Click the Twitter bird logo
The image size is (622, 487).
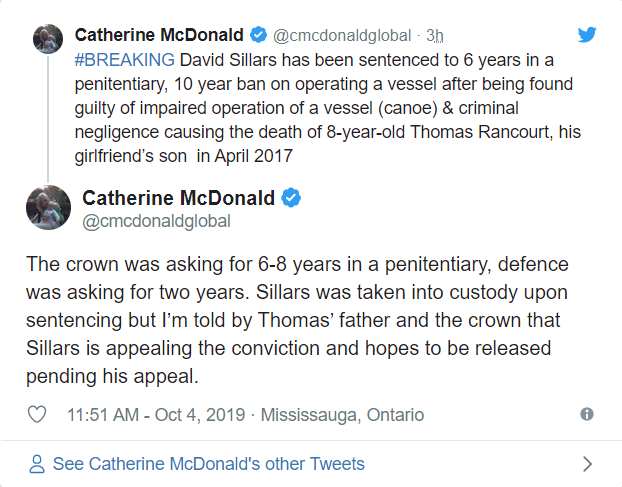tap(587, 36)
